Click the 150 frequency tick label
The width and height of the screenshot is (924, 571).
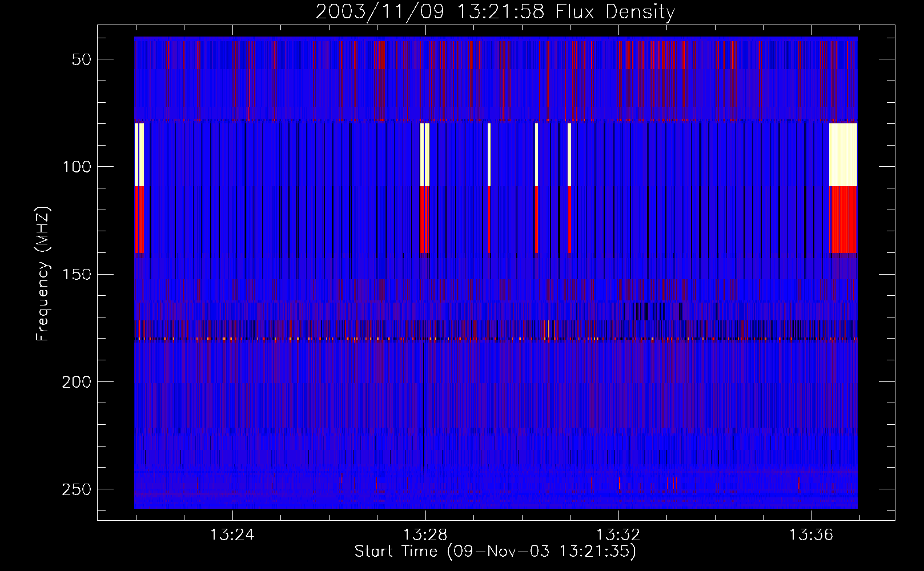77,274
